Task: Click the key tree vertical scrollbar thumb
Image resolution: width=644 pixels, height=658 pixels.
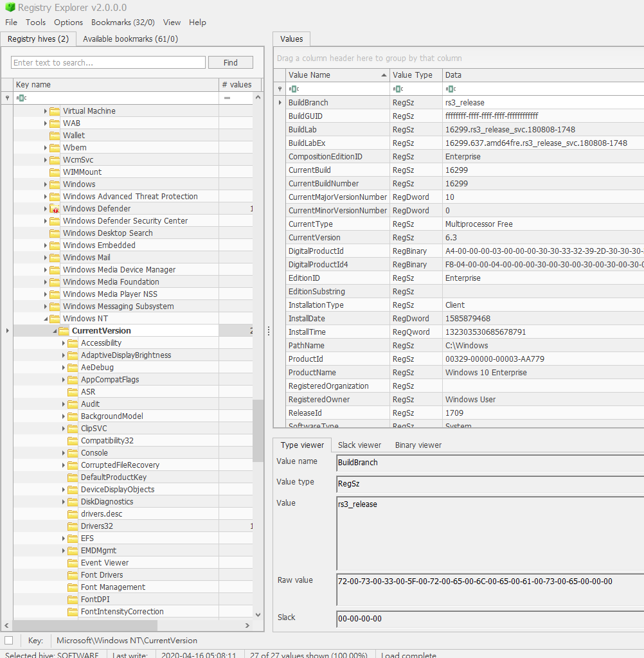Action: (258, 431)
